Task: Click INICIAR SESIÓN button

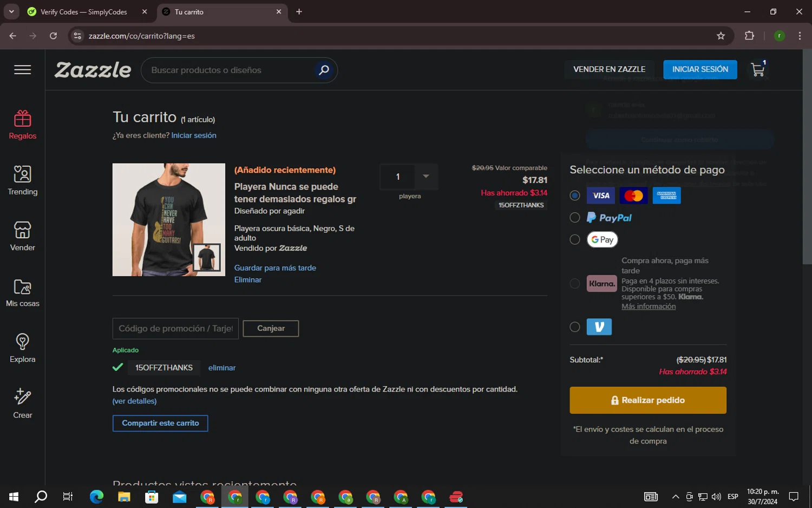Action: [700, 69]
